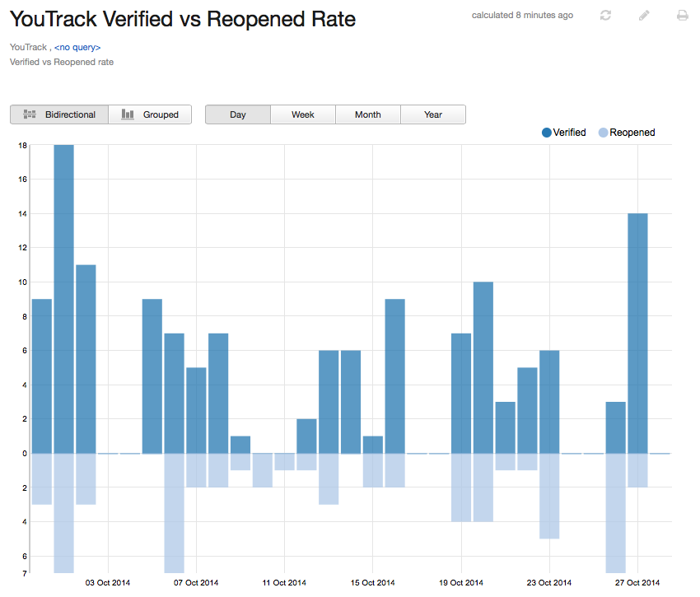This screenshot has height=597, width=700.
Task: Open the report edit pencil icon
Action: pyautogui.click(x=644, y=15)
